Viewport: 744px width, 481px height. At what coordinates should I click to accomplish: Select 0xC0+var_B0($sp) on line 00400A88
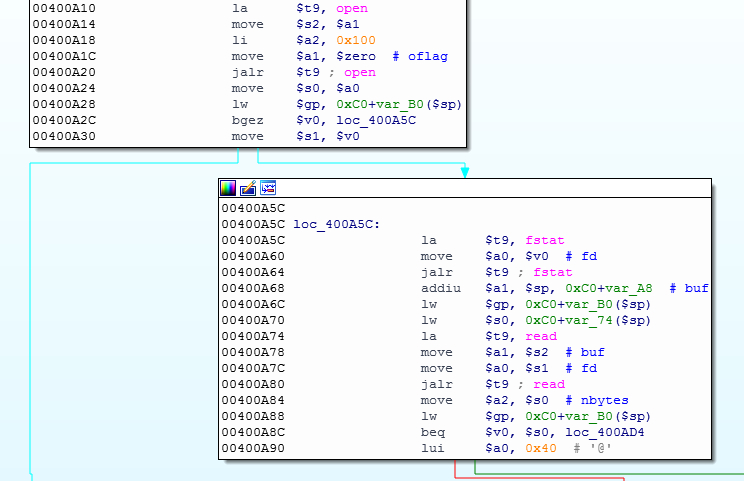tap(588, 416)
